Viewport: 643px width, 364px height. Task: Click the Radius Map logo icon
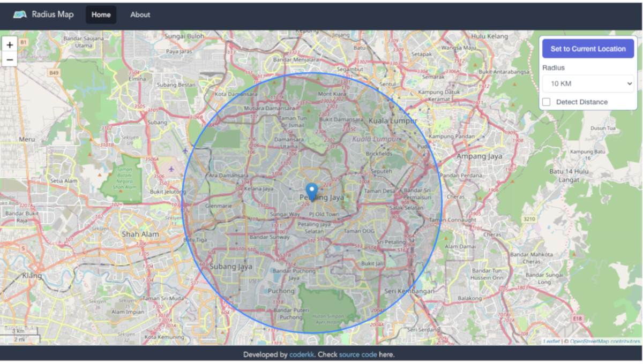click(x=20, y=14)
